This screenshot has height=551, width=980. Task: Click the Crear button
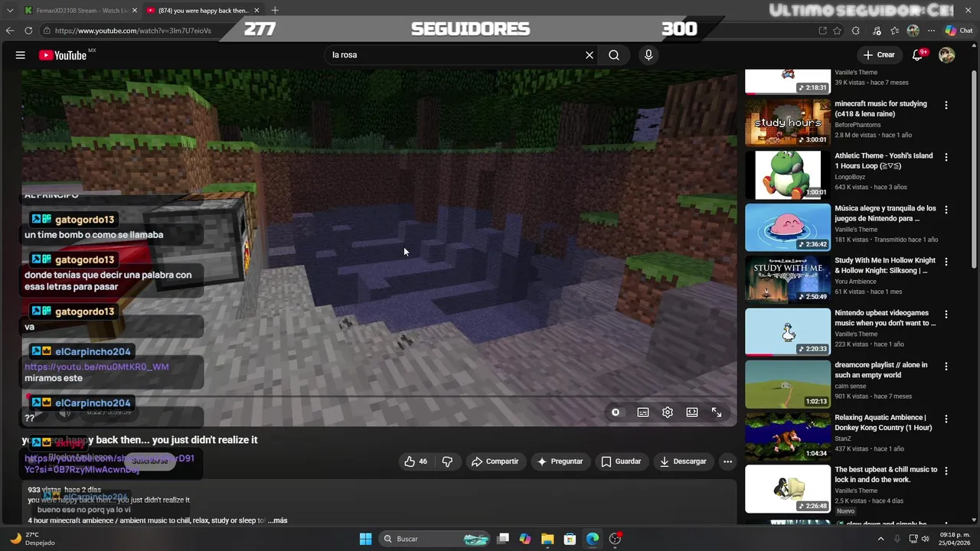click(x=878, y=55)
